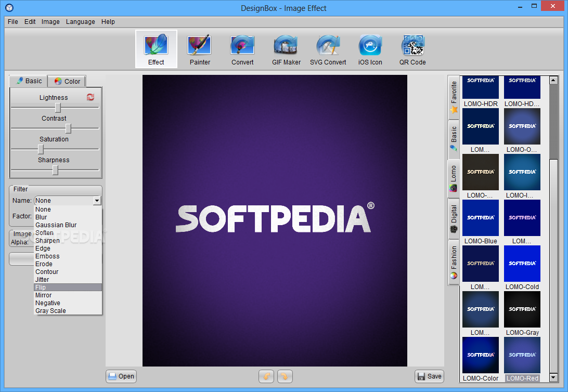Choose Sharpen filter option
The width and height of the screenshot is (568, 392).
point(68,241)
